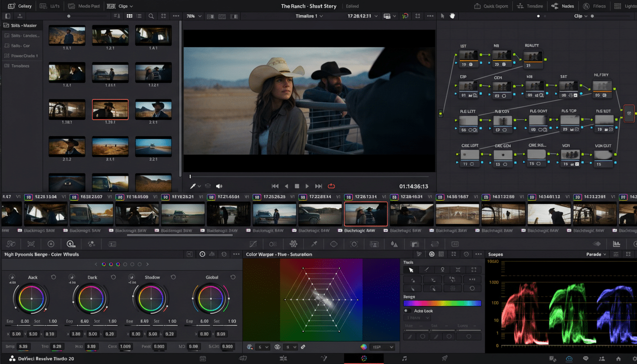Open the Parade scope type dropdown

595,254
